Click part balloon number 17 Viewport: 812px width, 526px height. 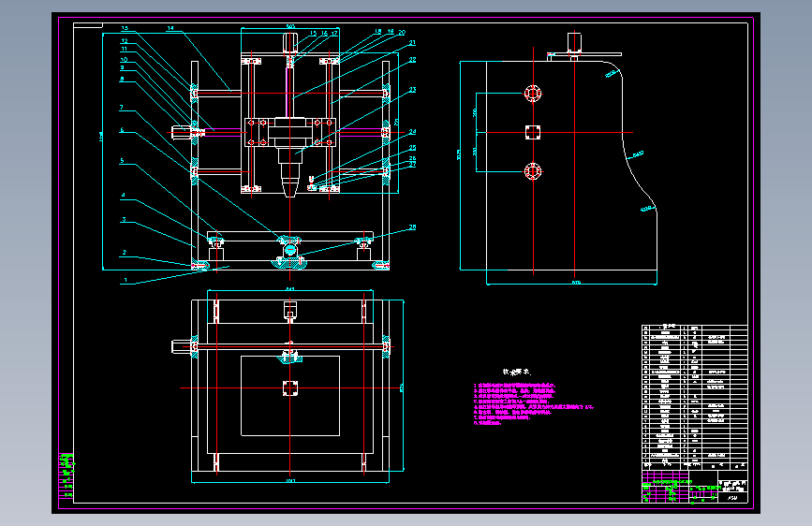[x=334, y=34]
